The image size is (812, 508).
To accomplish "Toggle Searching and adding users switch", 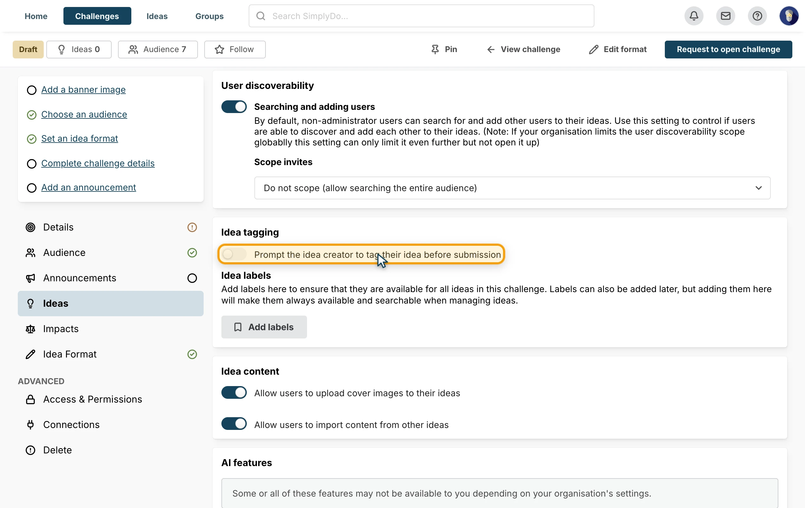I will (x=234, y=107).
